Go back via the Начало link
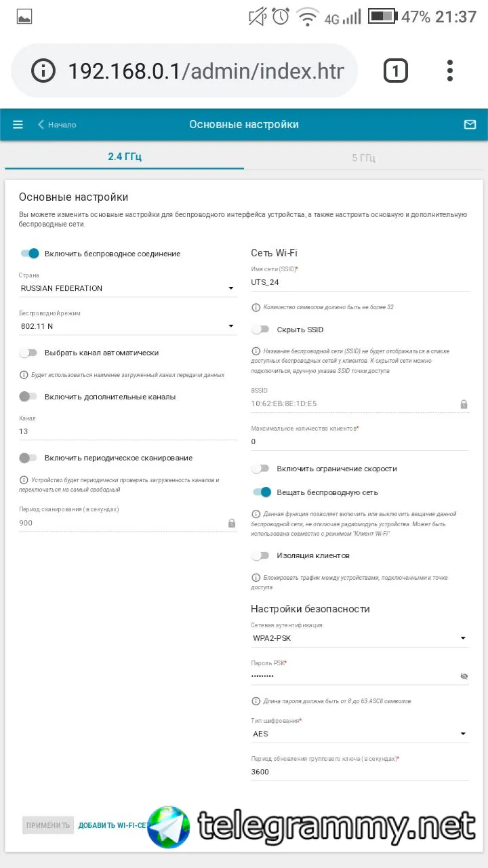The width and height of the screenshot is (488, 868). [x=57, y=125]
